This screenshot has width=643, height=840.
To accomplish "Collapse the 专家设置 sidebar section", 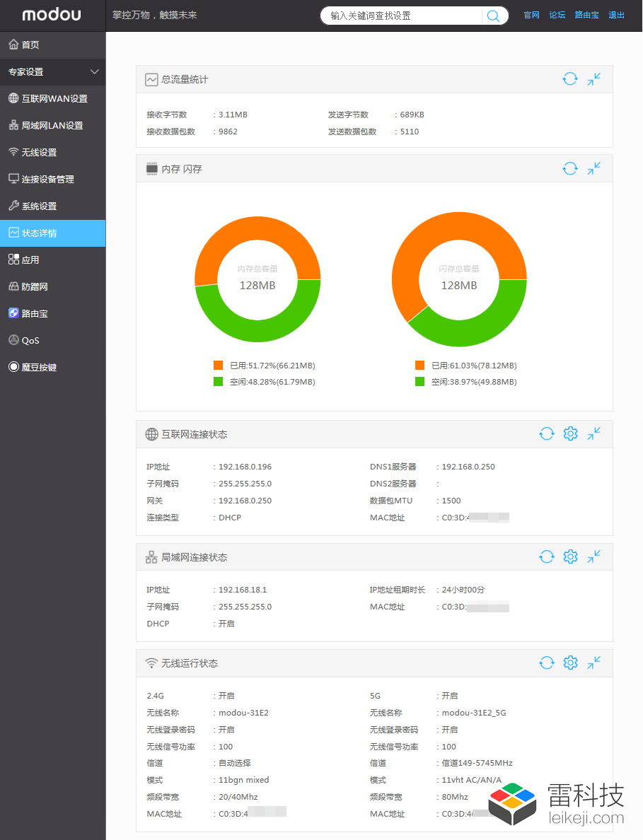I will pos(95,72).
